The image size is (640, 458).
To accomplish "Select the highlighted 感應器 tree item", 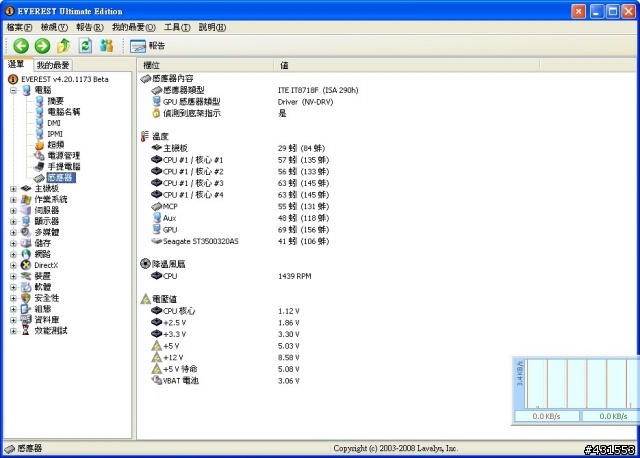I will pos(60,178).
